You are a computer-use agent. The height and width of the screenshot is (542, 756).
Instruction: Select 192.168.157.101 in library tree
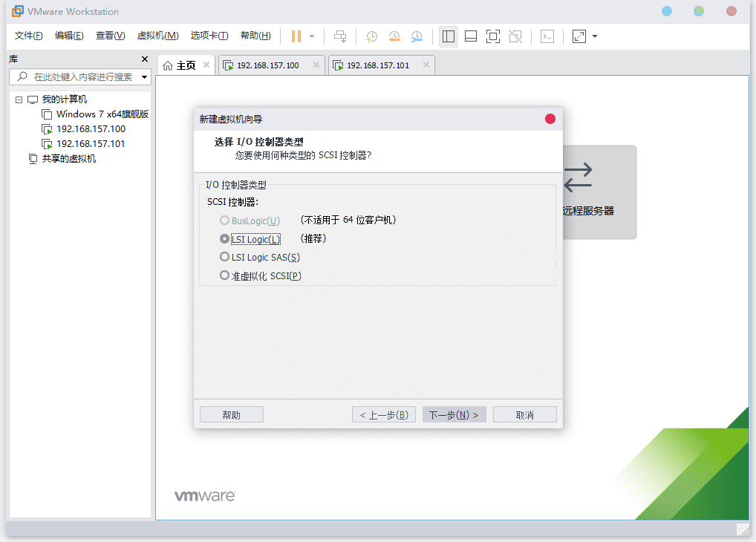coord(91,144)
